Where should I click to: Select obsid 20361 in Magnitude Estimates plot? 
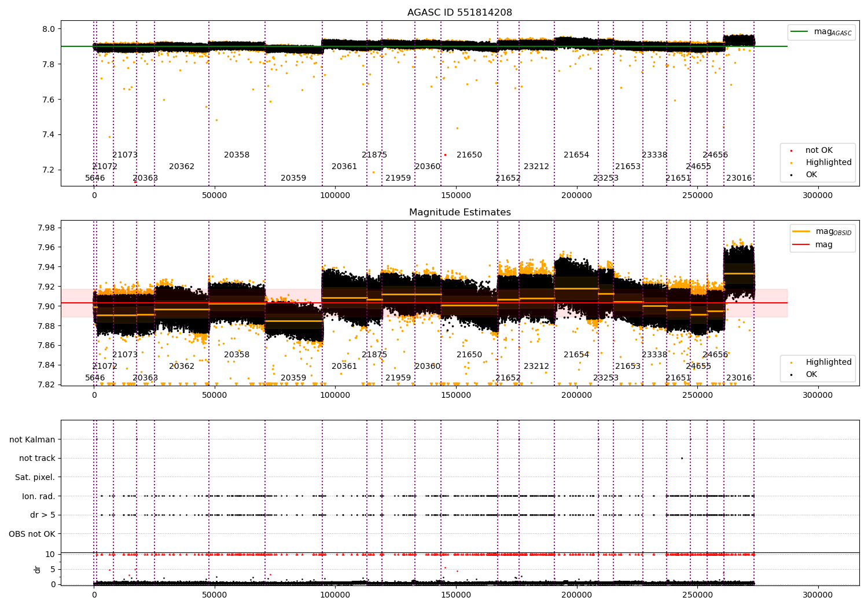(344, 367)
